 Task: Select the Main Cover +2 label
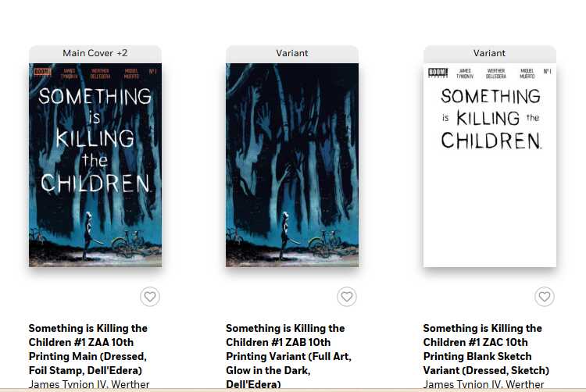95,53
